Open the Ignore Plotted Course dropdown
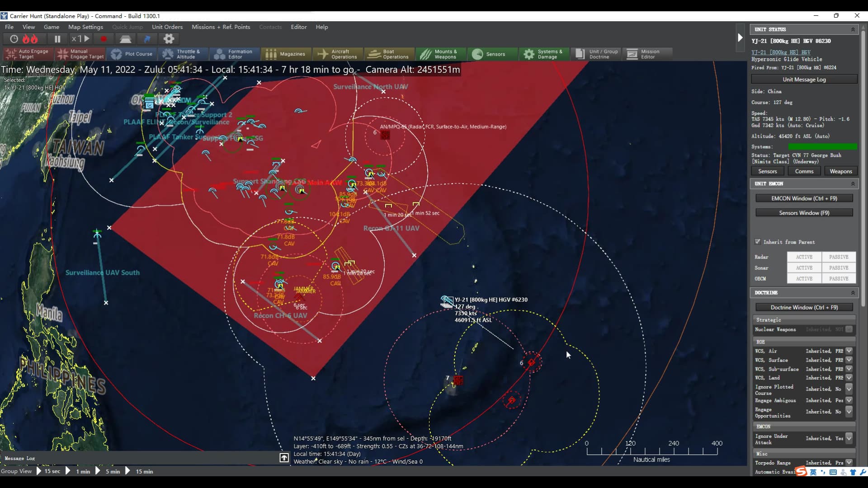 coord(849,389)
